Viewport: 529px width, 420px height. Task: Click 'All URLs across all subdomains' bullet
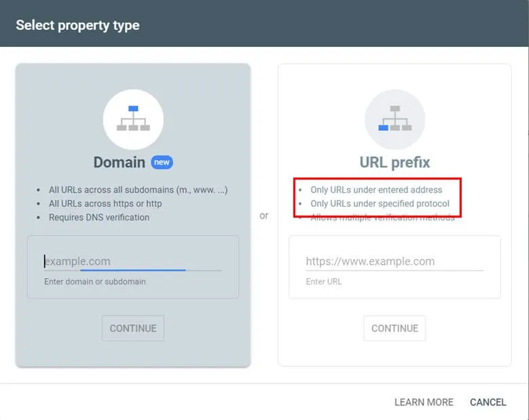click(x=138, y=190)
